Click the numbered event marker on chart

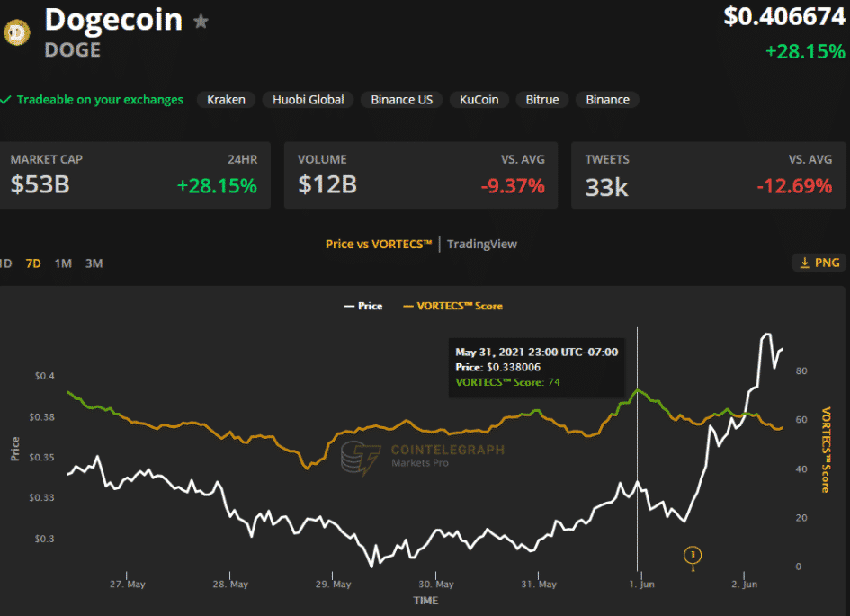click(693, 554)
